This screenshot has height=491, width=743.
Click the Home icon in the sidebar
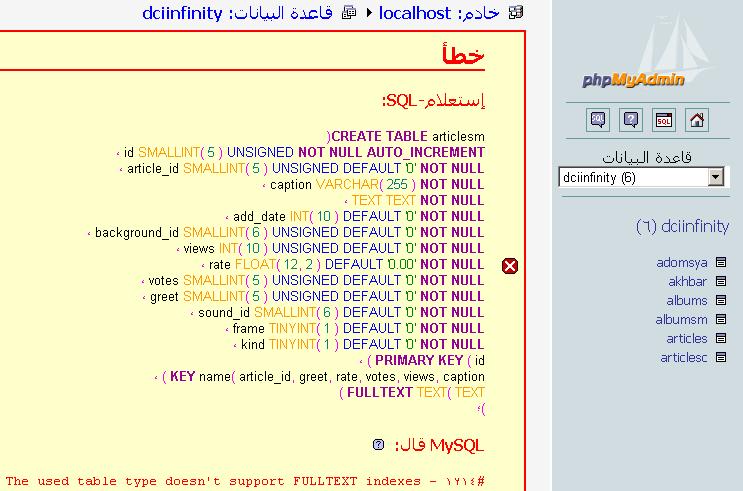[697, 120]
